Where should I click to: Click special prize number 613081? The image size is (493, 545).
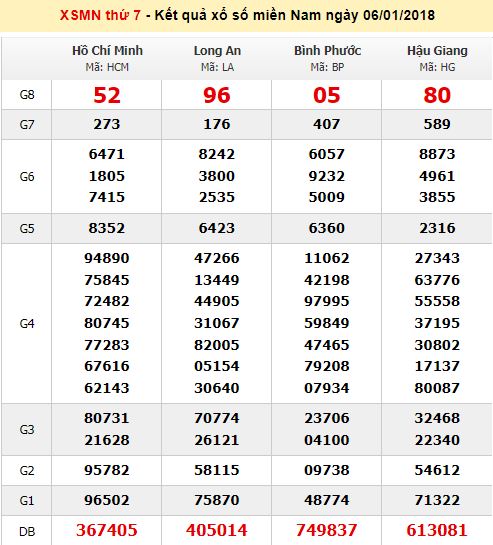pos(437,530)
